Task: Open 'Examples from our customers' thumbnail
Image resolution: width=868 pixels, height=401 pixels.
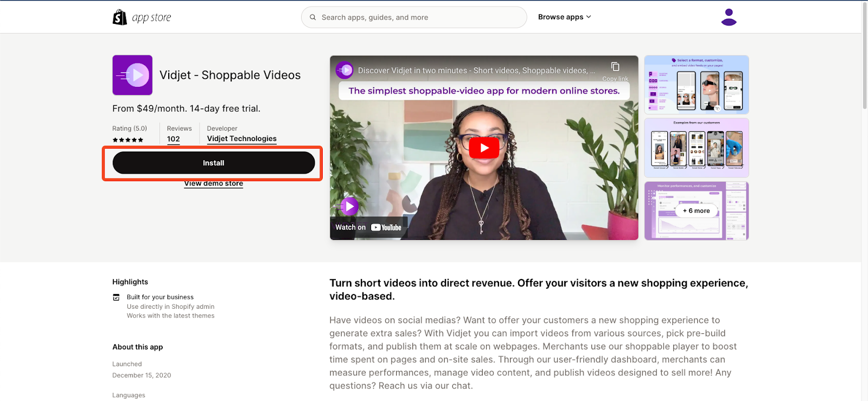Action: click(697, 148)
